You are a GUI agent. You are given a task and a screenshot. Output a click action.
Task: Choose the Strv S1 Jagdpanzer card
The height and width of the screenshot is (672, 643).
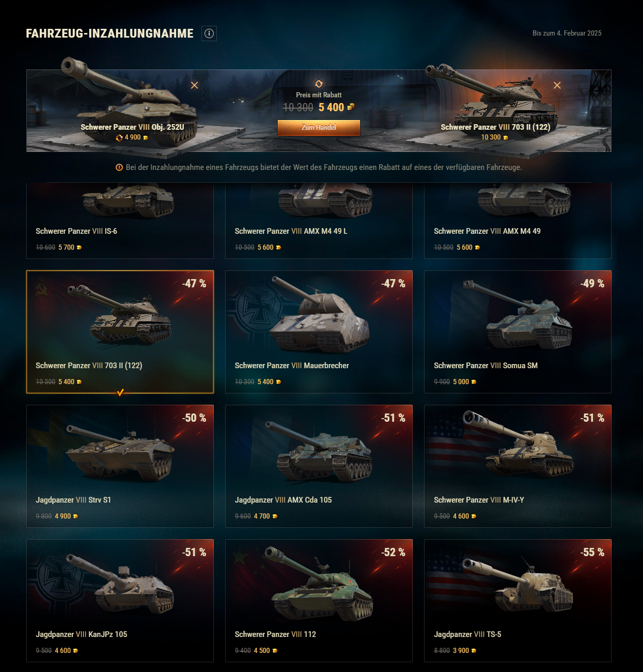tap(120, 466)
